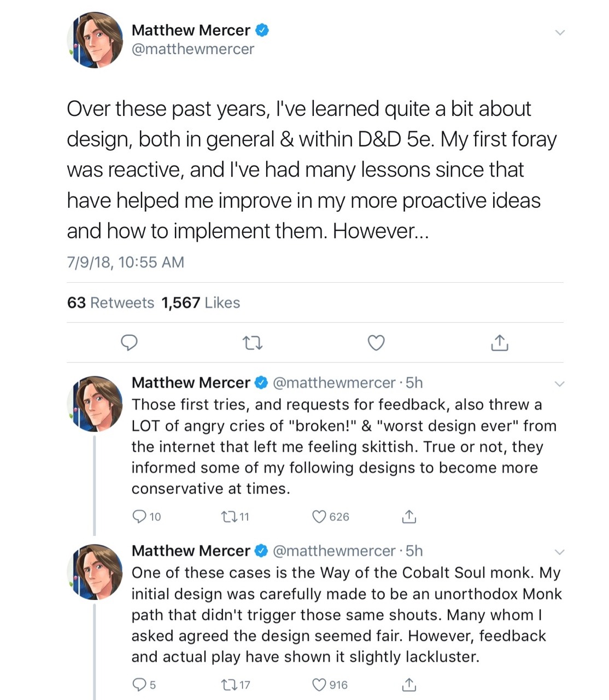Reply to the main tweet
Viewport: 609px width, 700px height.
(128, 343)
